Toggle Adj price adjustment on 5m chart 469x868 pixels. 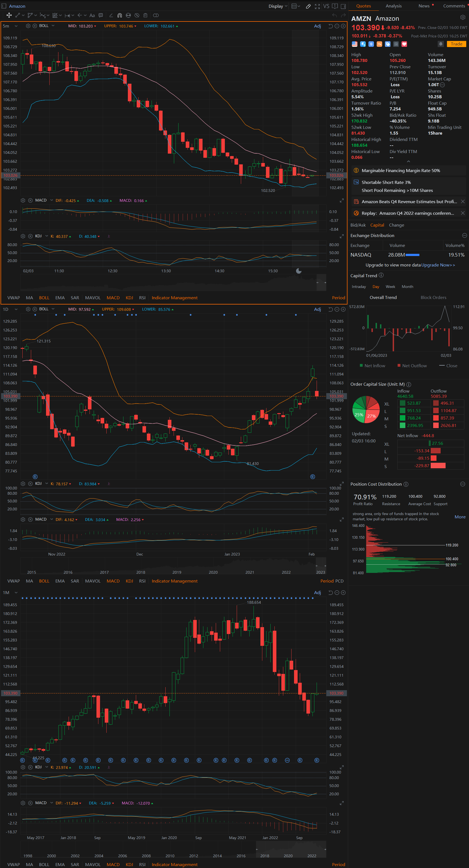pos(318,26)
